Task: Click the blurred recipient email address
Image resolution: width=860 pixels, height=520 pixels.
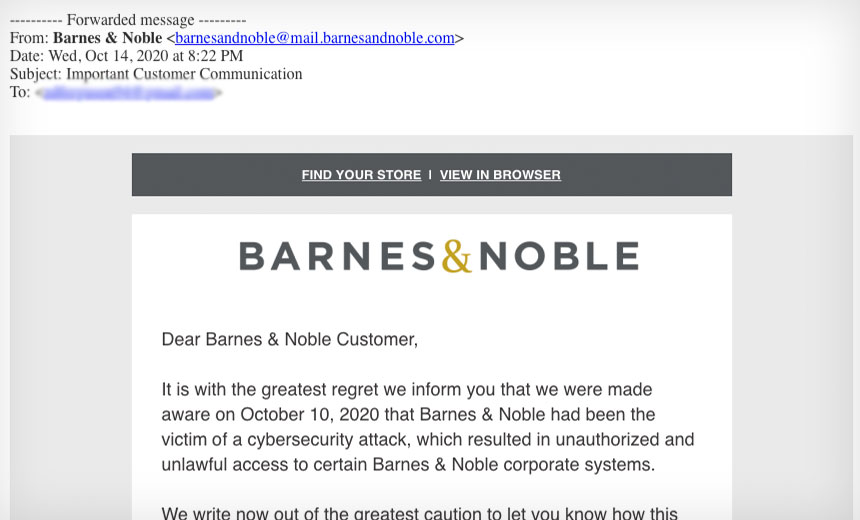Action: pyautogui.click(x=128, y=93)
